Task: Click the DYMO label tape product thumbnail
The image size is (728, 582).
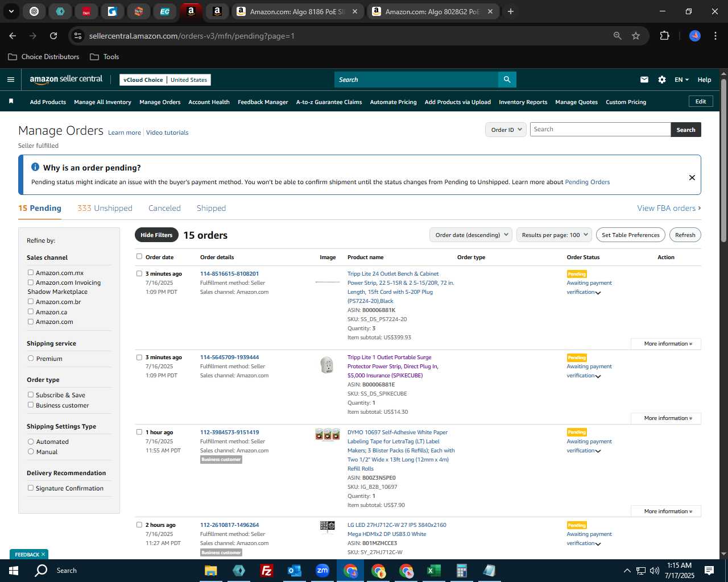Action: pyautogui.click(x=328, y=434)
